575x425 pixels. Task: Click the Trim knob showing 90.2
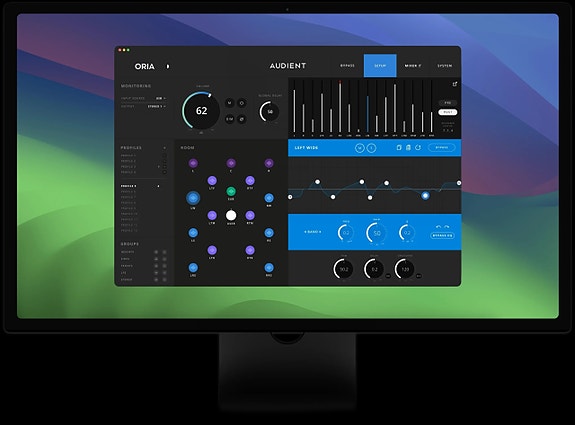click(343, 269)
